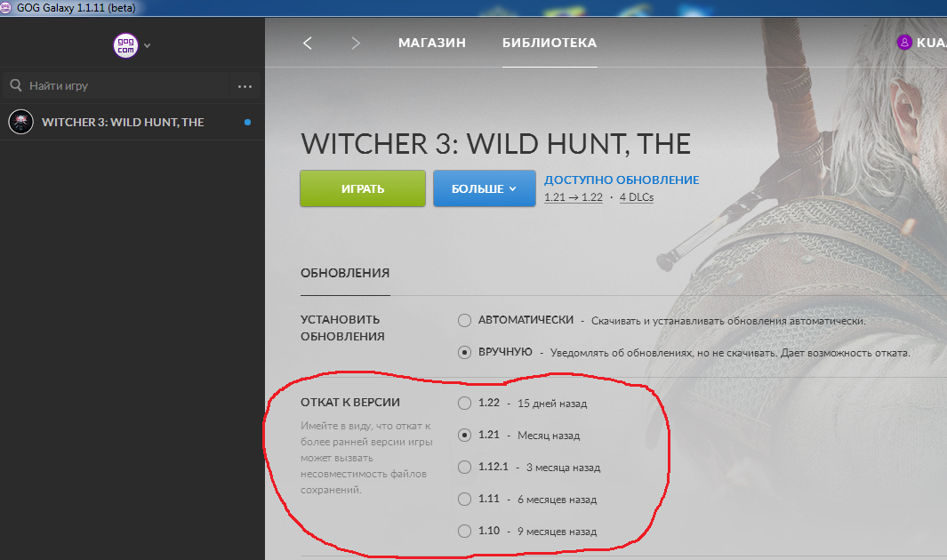Open the '4 DLCs' link
Screen dimensions: 947x560
point(637,197)
